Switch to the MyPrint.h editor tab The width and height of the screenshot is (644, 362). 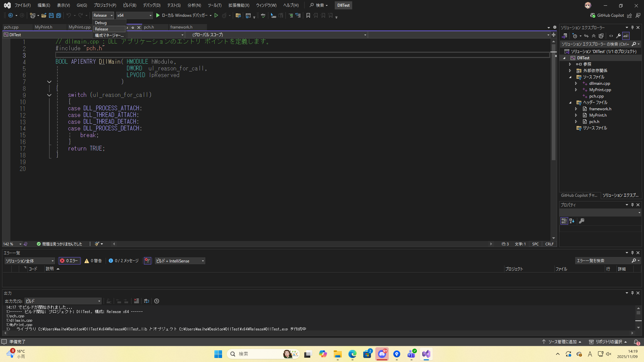point(44,27)
